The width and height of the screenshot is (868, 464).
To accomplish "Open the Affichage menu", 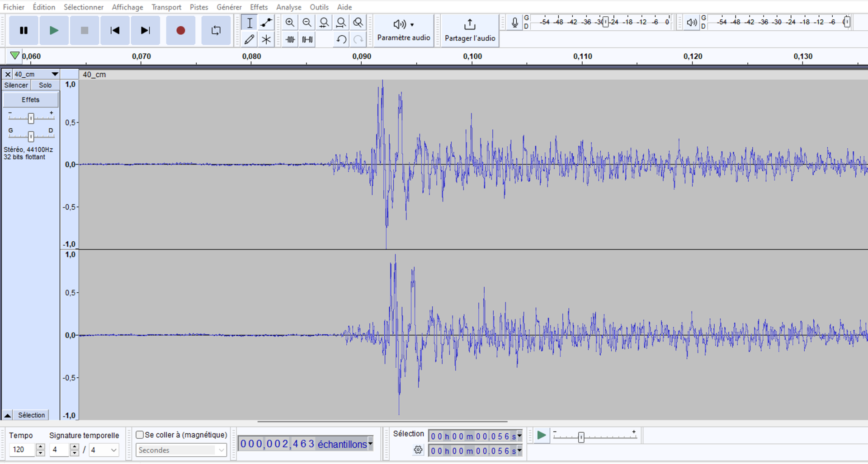I will [127, 7].
